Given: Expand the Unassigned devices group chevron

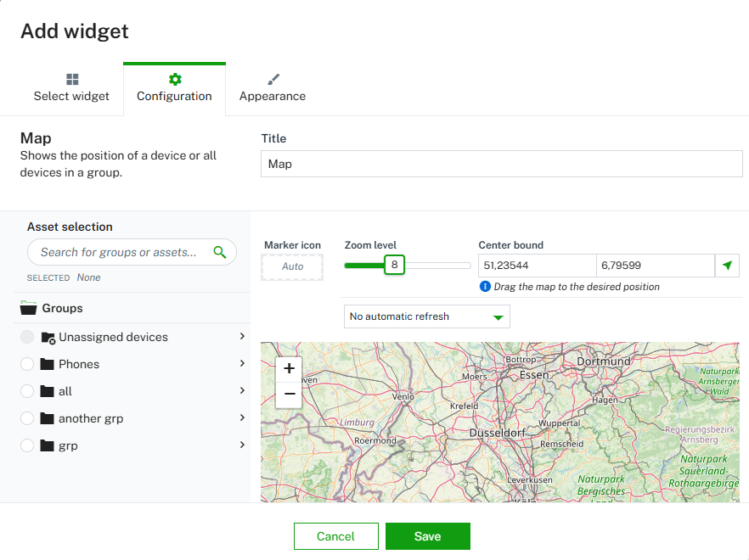Looking at the screenshot, I should [x=242, y=337].
